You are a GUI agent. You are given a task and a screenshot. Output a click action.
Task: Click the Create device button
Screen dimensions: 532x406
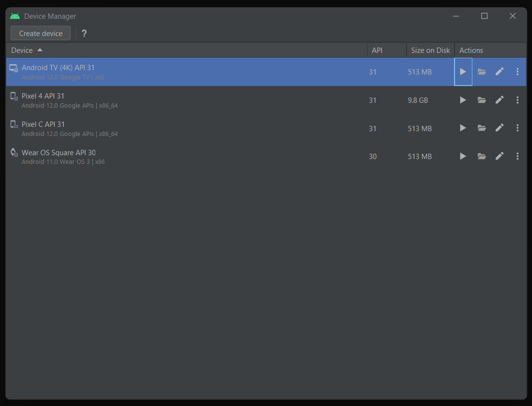pos(41,33)
